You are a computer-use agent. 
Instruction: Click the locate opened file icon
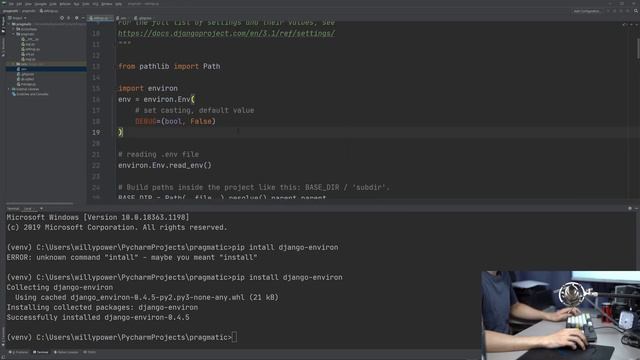(62, 18)
